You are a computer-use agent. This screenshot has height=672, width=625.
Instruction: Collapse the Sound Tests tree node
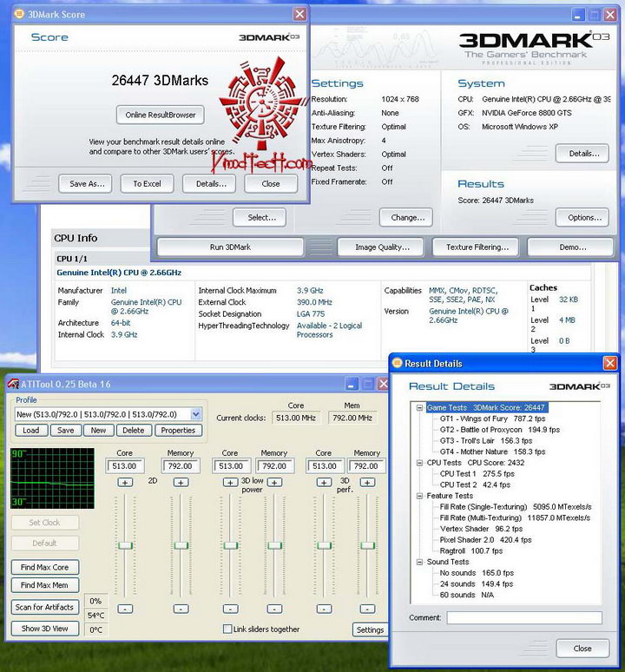(x=420, y=562)
